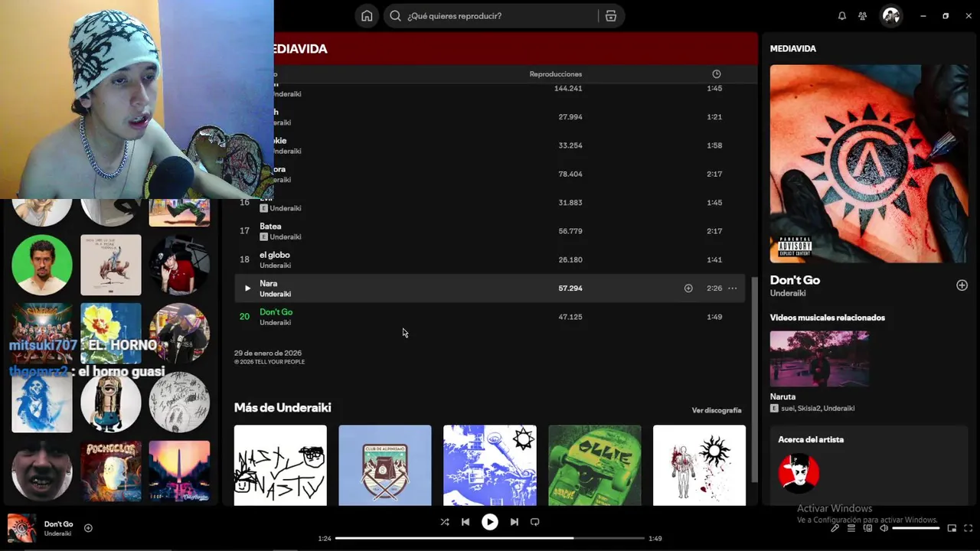Add now-playing Don't Go to liked songs

88,528
